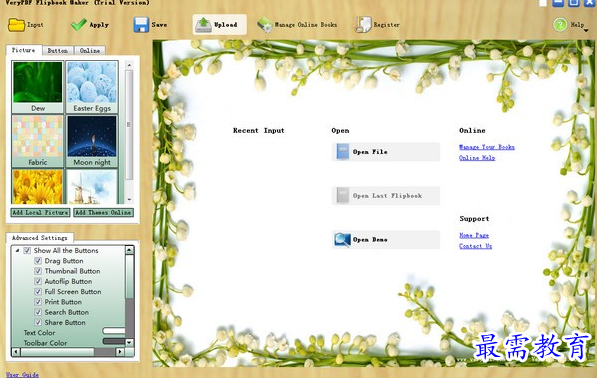This screenshot has height=378, width=597.
Task: Open the Contact Us link
Action: 476,246
